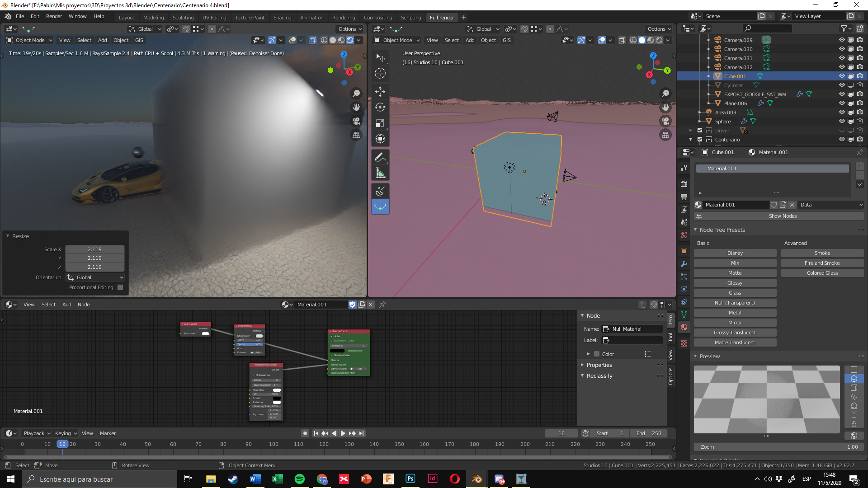Viewport: 868px width, 488px height.
Task: Apply the Colored Glass preset
Action: click(822, 273)
